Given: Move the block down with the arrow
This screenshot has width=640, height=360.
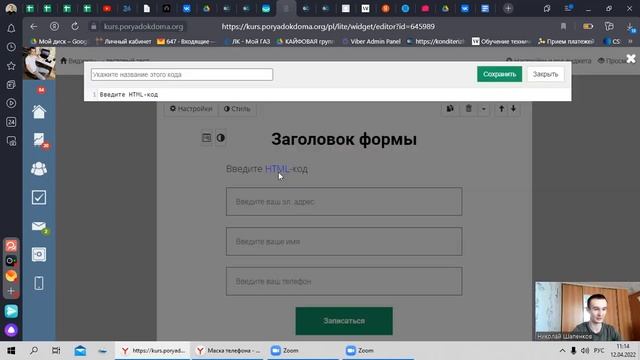Looking at the screenshot, I should 513,109.
